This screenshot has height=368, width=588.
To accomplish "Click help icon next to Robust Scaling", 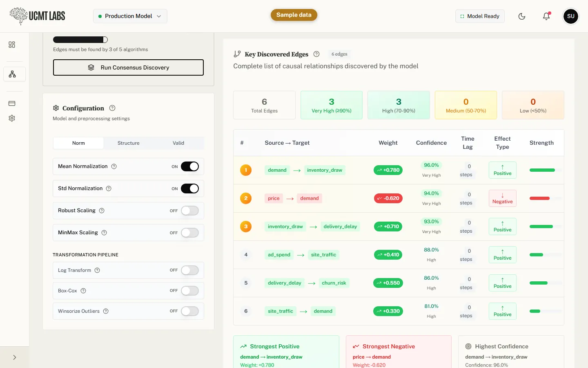I will 102,211.
